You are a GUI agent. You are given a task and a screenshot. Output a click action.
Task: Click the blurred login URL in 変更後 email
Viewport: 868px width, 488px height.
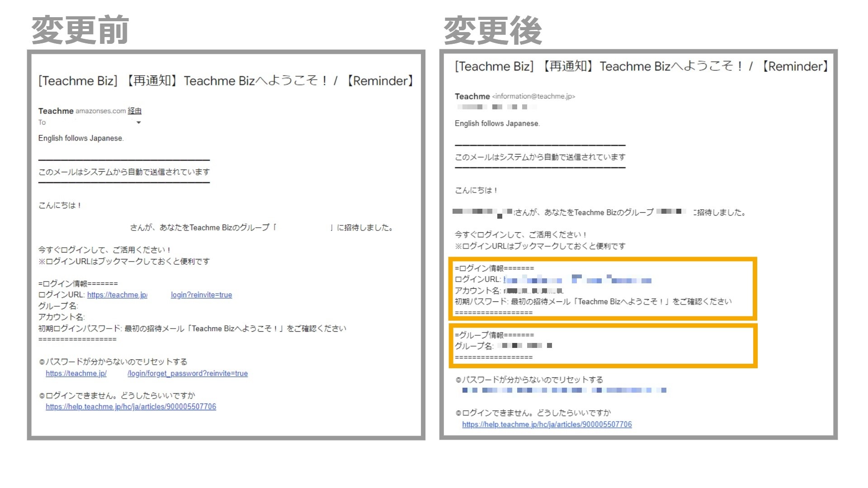tap(578, 279)
